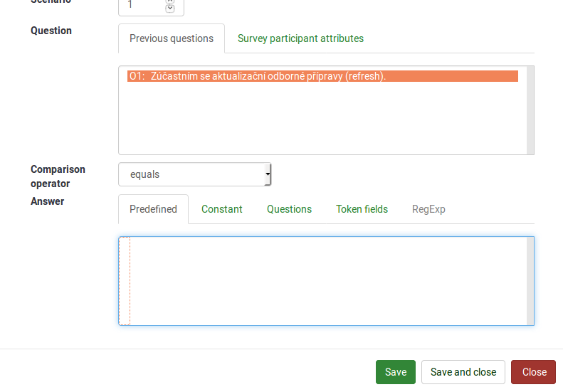Select the Predefined answer tab
The height and width of the screenshot is (392, 563).
153,209
